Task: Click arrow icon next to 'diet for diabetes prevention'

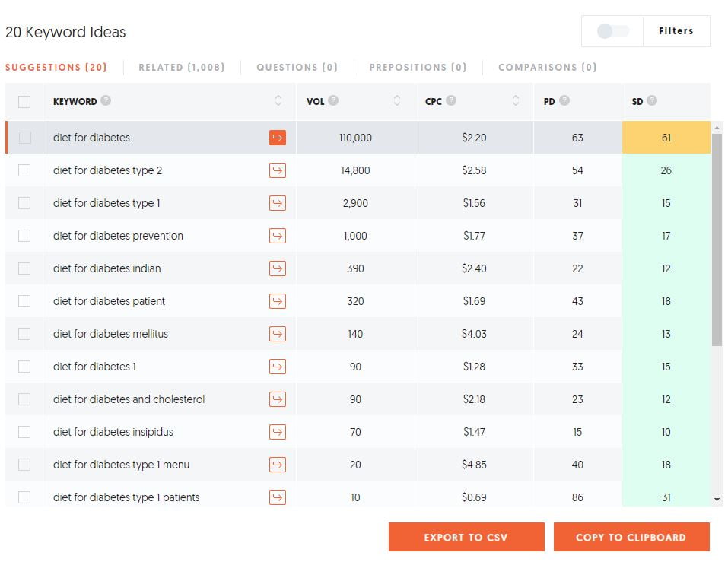Action: tap(278, 236)
